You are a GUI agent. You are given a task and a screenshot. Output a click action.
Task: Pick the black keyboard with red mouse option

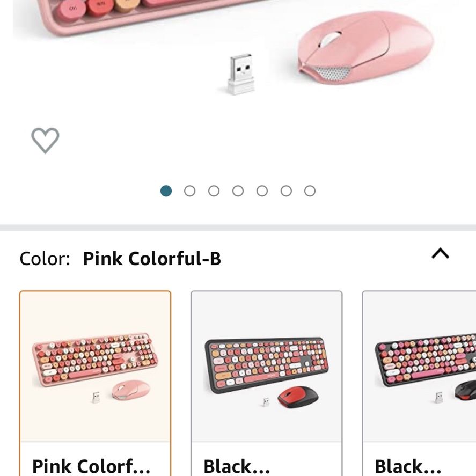coord(266,383)
